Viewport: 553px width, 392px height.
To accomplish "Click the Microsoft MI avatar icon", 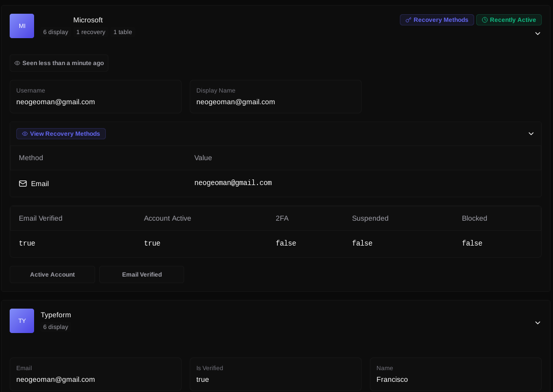I will (22, 26).
